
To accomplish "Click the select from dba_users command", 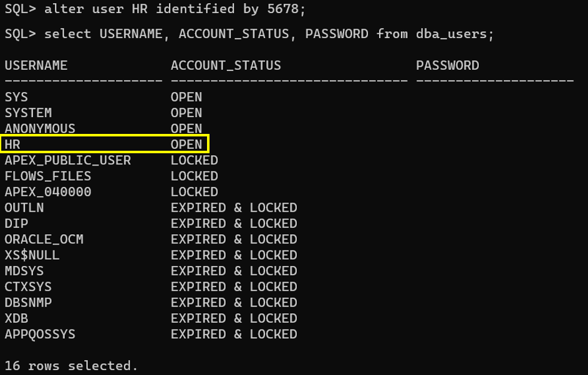I will pyautogui.click(x=249, y=34).
